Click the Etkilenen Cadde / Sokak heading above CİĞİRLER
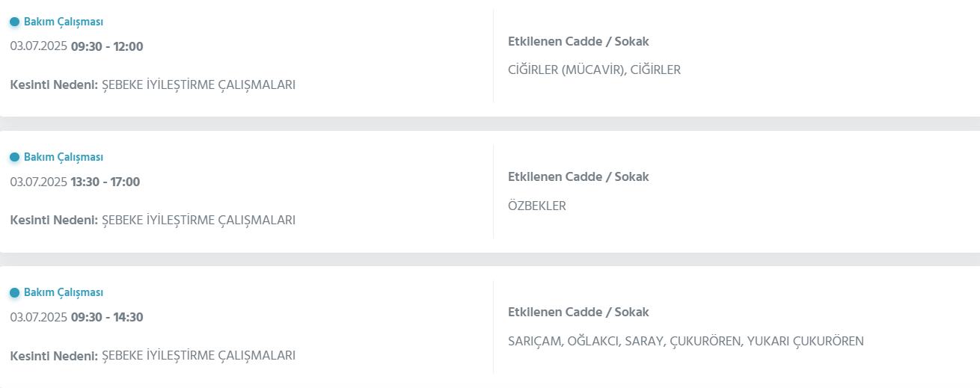980x388 pixels. 578,41
